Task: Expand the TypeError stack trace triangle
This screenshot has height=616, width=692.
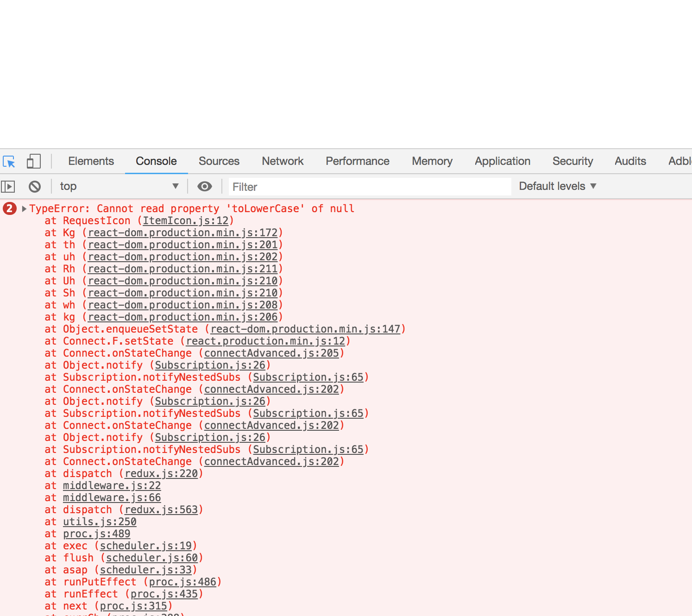Action: pos(23,209)
